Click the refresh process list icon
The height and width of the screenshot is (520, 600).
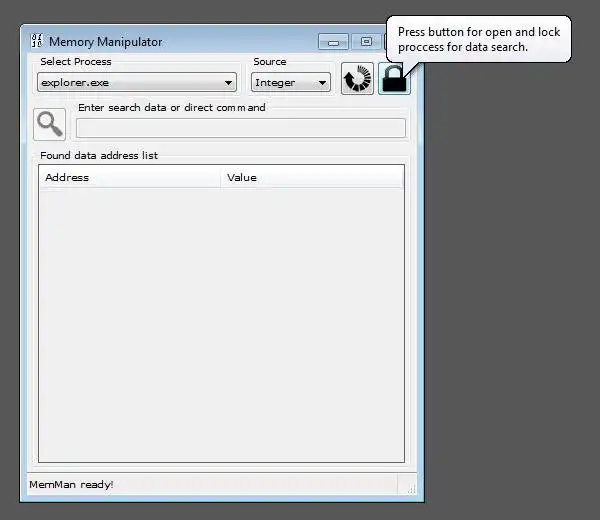(x=357, y=78)
